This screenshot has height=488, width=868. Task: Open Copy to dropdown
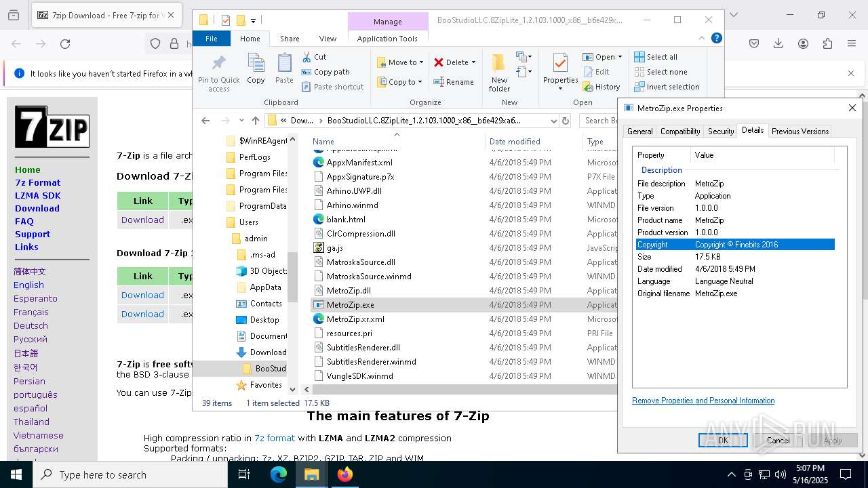tap(400, 82)
